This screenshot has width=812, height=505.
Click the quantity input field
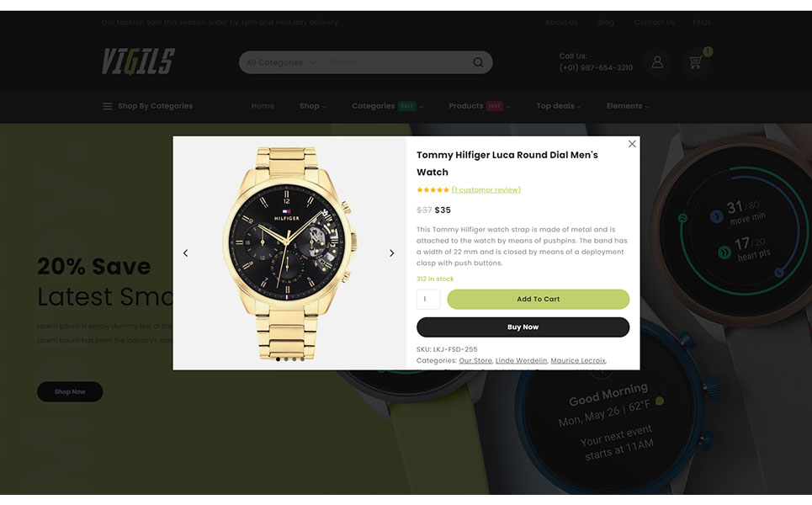click(428, 300)
